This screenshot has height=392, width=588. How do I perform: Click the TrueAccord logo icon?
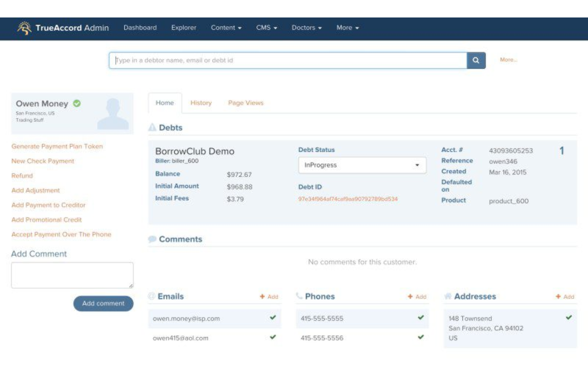coord(24,28)
